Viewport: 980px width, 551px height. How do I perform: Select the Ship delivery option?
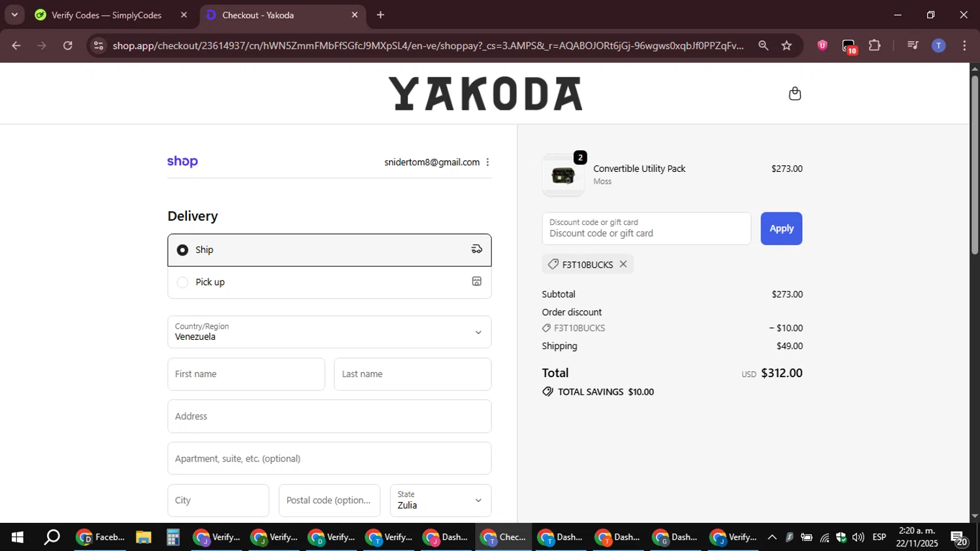[329, 250]
